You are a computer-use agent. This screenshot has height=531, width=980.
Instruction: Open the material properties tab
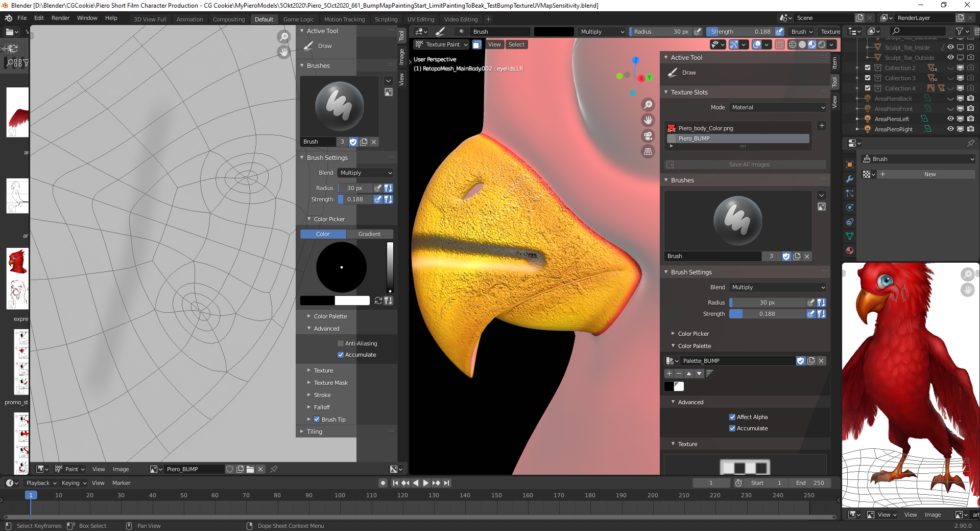850,250
